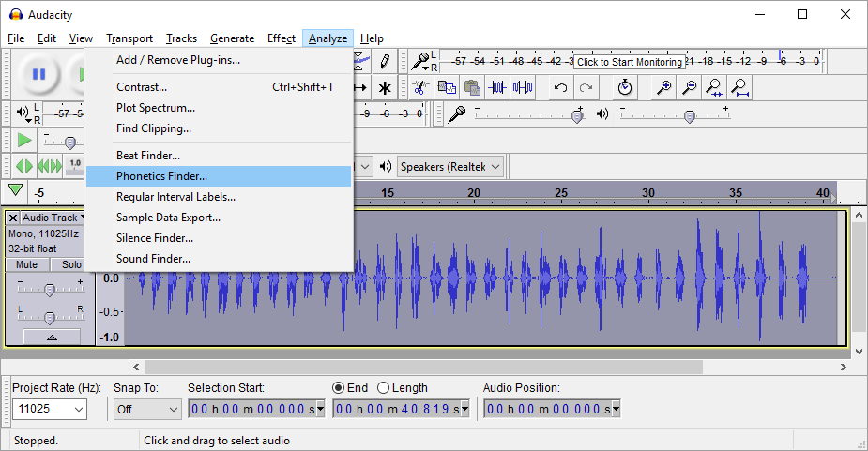Zoom in on the waveform

663,87
